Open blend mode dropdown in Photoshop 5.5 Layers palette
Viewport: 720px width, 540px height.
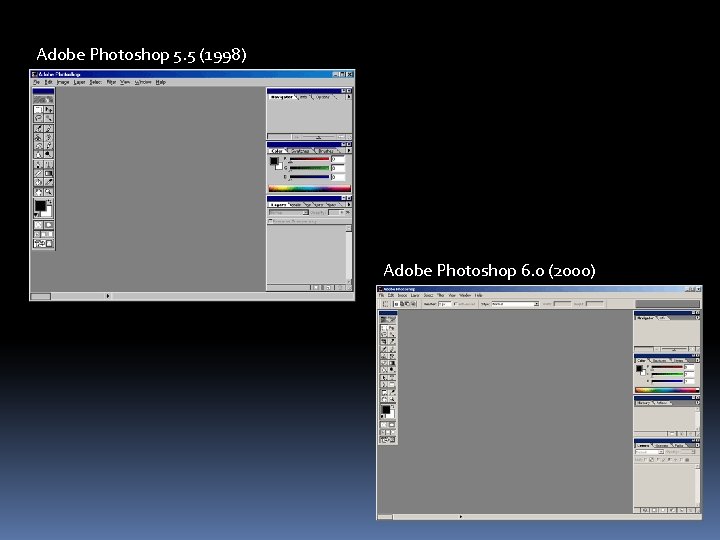(289, 213)
